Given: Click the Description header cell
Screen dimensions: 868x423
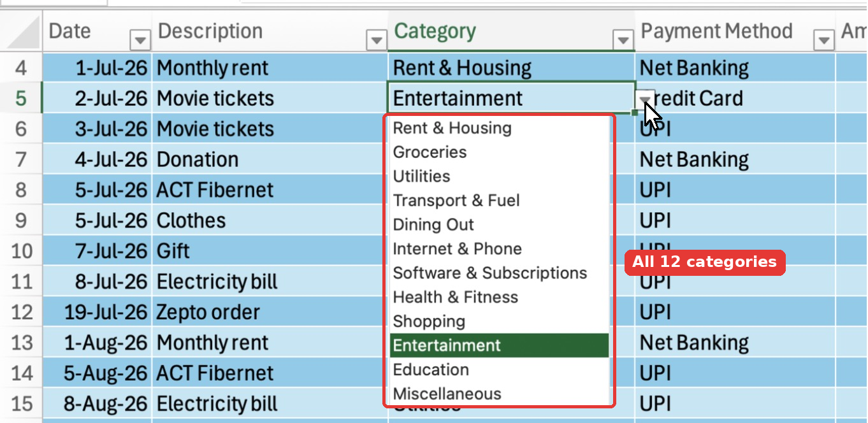Looking at the screenshot, I should coord(270,32).
